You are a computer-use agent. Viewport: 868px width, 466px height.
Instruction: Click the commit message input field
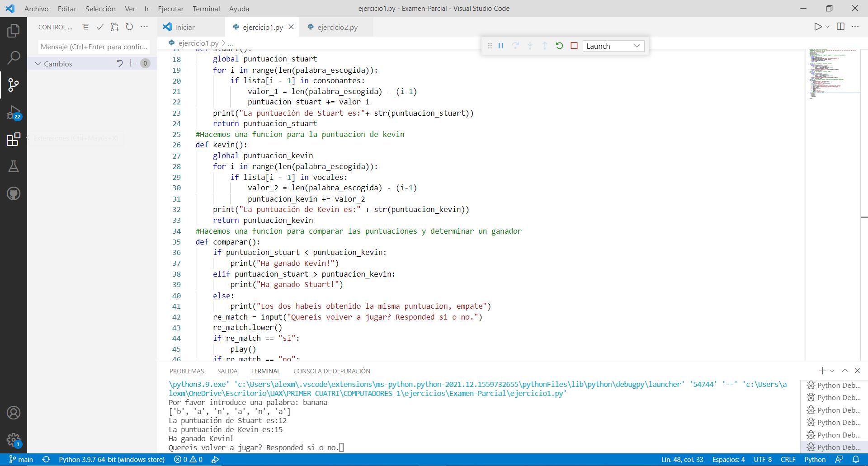coord(94,47)
